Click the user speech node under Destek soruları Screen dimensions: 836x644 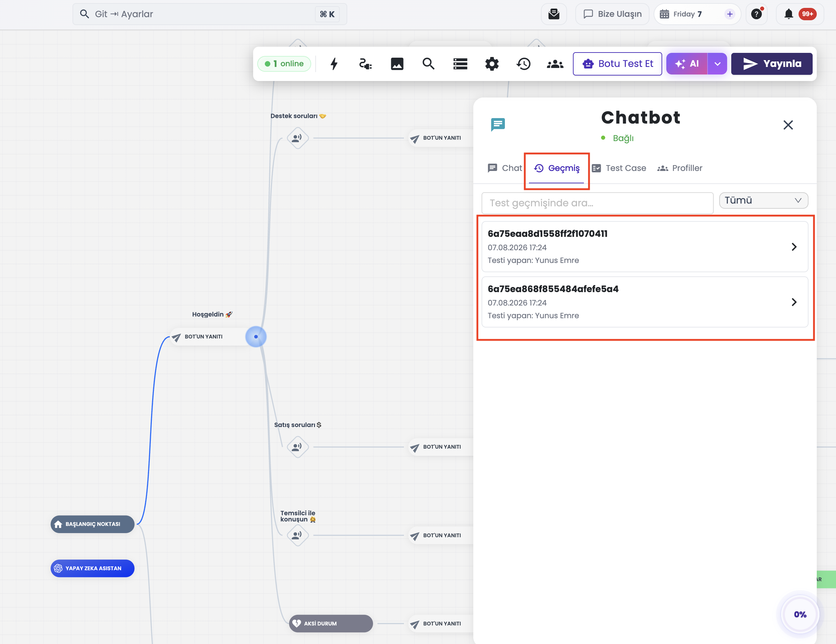point(297,138)
